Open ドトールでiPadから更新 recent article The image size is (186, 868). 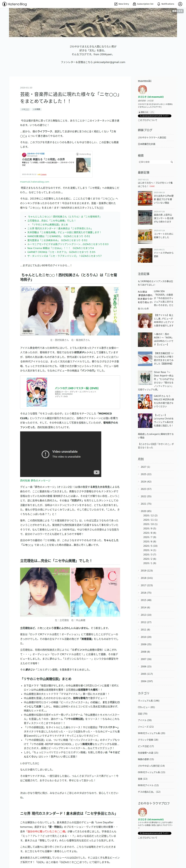[164, 254]
